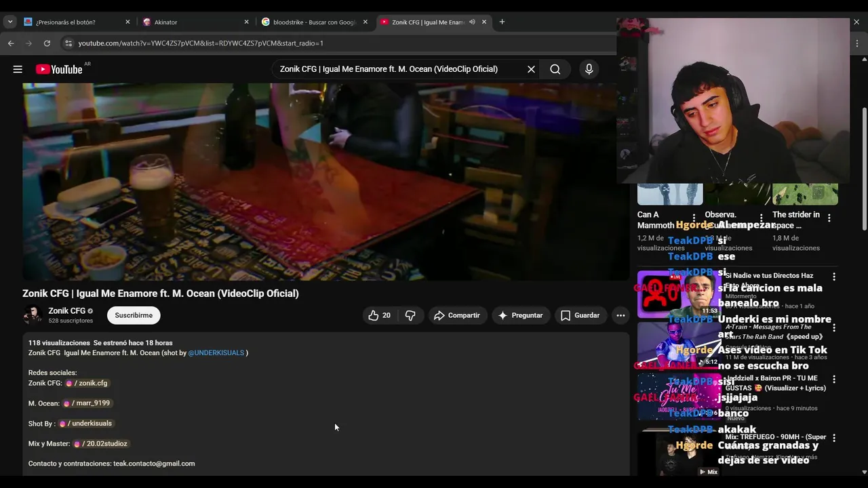Open more actions three-dot menu under video
The image size is (868, 488).
click(620, 315)
